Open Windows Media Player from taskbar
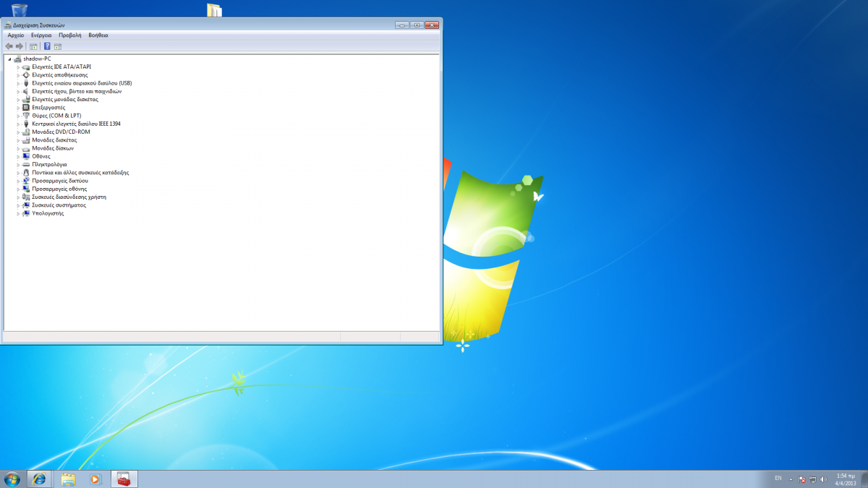868x488 pixels. point(95,479)
